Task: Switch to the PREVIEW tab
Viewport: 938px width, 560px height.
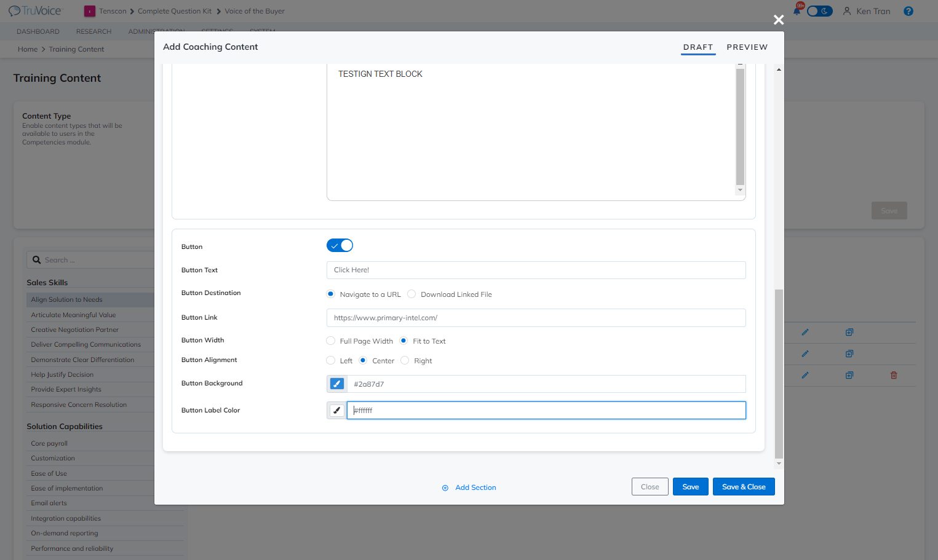Action: (747, 47)
